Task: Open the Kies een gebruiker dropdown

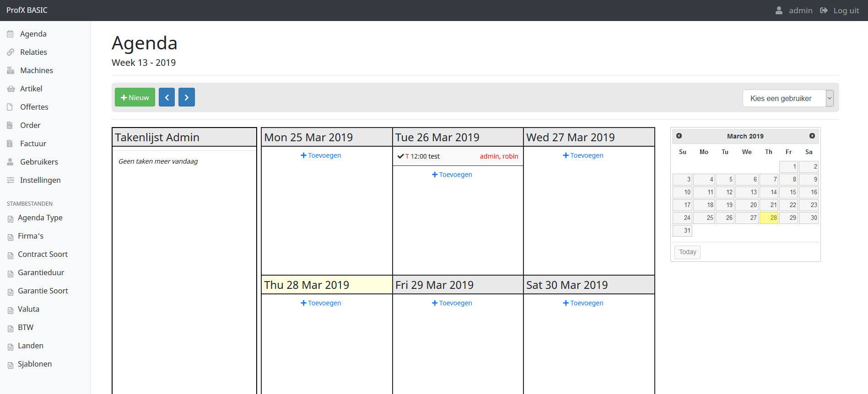Action: [788, 98]
